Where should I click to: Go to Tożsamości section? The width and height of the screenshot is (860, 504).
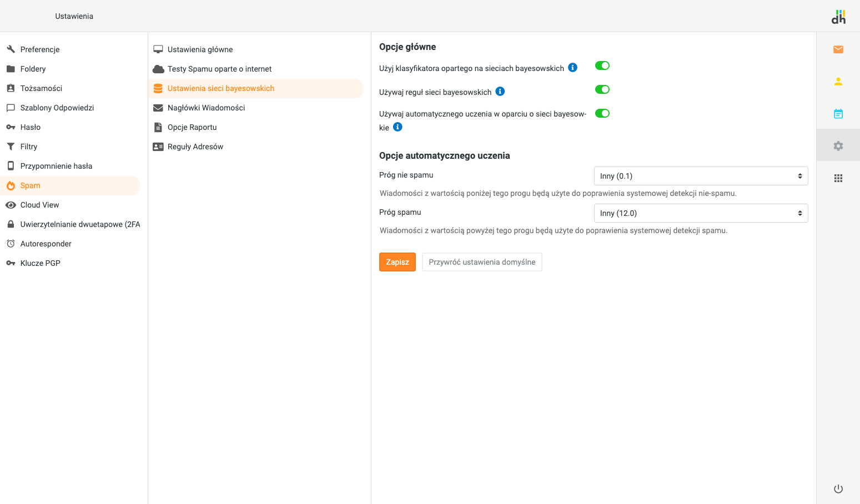pos(70,88)
